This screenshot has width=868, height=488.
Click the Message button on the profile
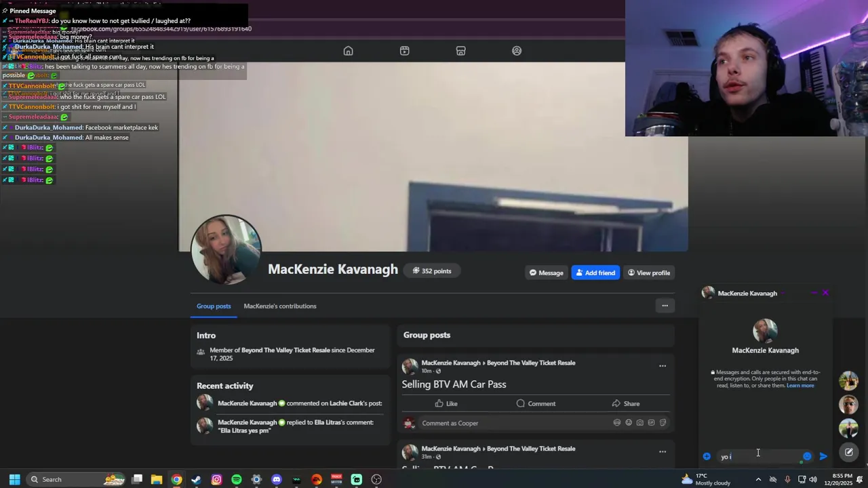[x=546, y=272]
